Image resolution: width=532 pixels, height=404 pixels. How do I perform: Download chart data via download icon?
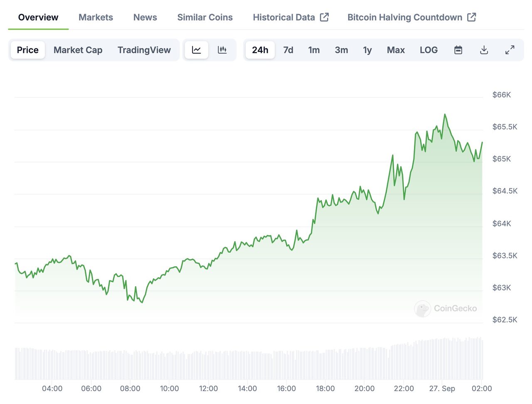tap(484, 50)
